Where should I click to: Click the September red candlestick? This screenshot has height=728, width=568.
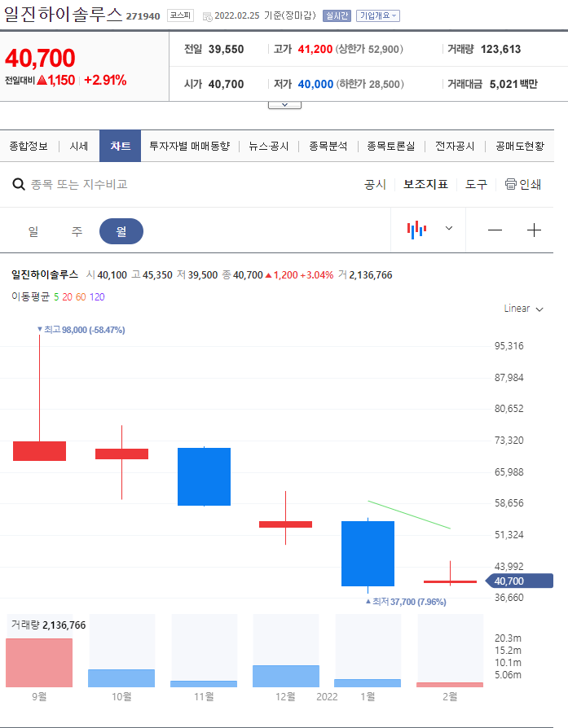pyautogui.click(x=39, y=451)
